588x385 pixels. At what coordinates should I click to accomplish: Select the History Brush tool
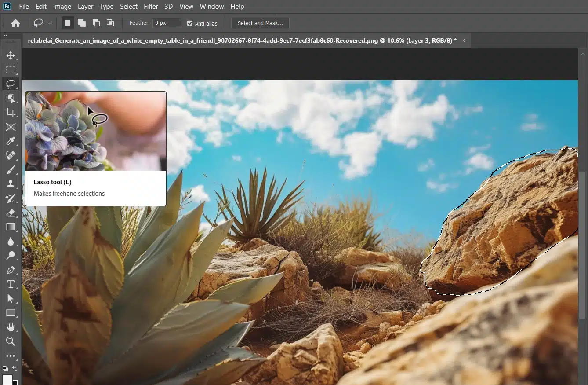click(x=11, y=198)
